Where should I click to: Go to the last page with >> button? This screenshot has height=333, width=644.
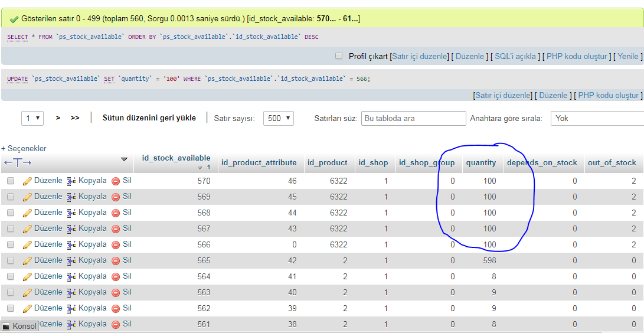(75, 118)
